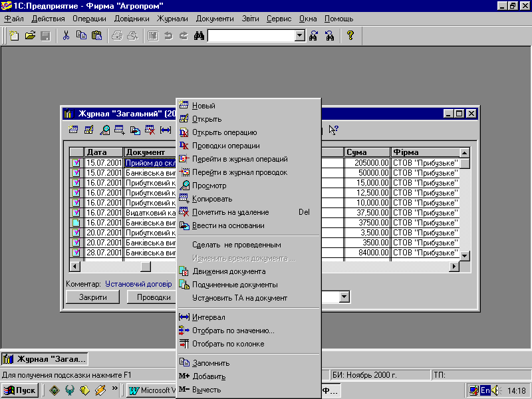The height and width of the screenshot is (399, 532).
Task: Click the Copy icon in main toolbar
Action: 81,36
